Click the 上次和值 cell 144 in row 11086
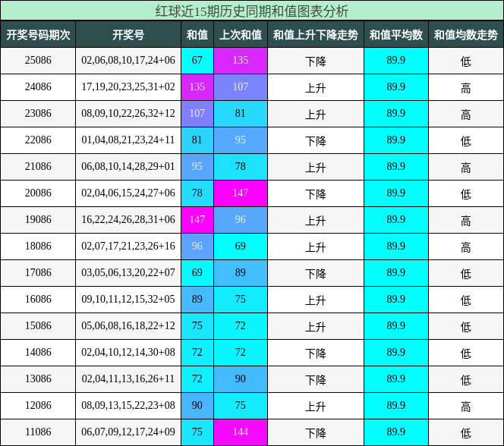This screenshot has height=446, width=504. [x=241, y=432]
